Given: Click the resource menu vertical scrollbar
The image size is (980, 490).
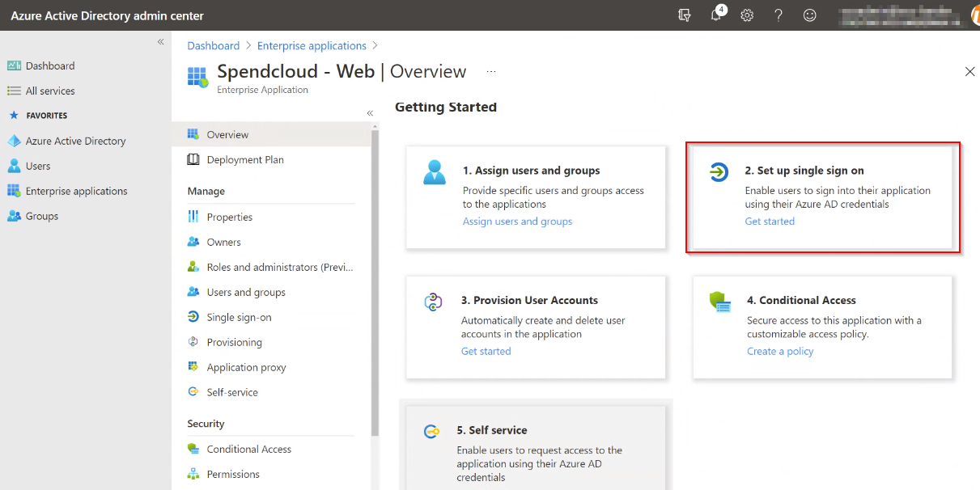Looking at the screenshot, I should click(x=375, y=283).
